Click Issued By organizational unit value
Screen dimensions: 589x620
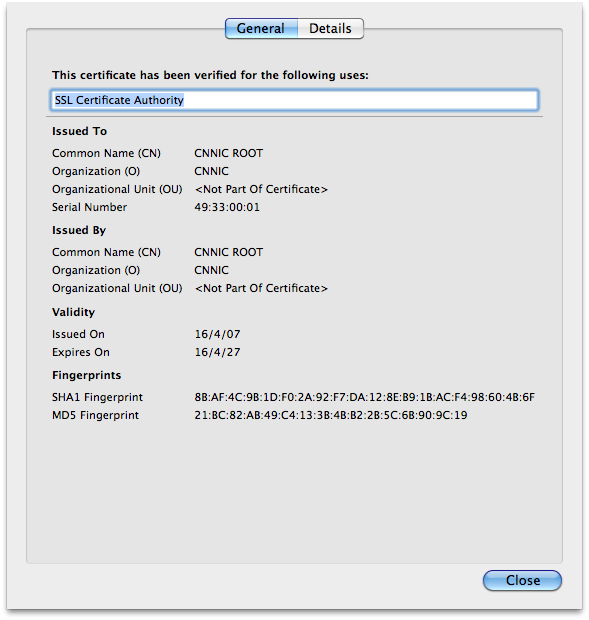click(261, 288)
